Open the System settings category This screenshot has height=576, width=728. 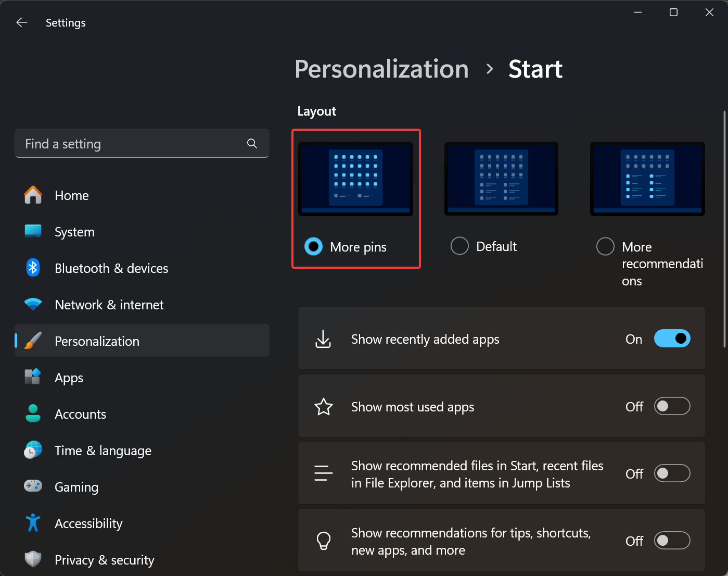point(142,232)
